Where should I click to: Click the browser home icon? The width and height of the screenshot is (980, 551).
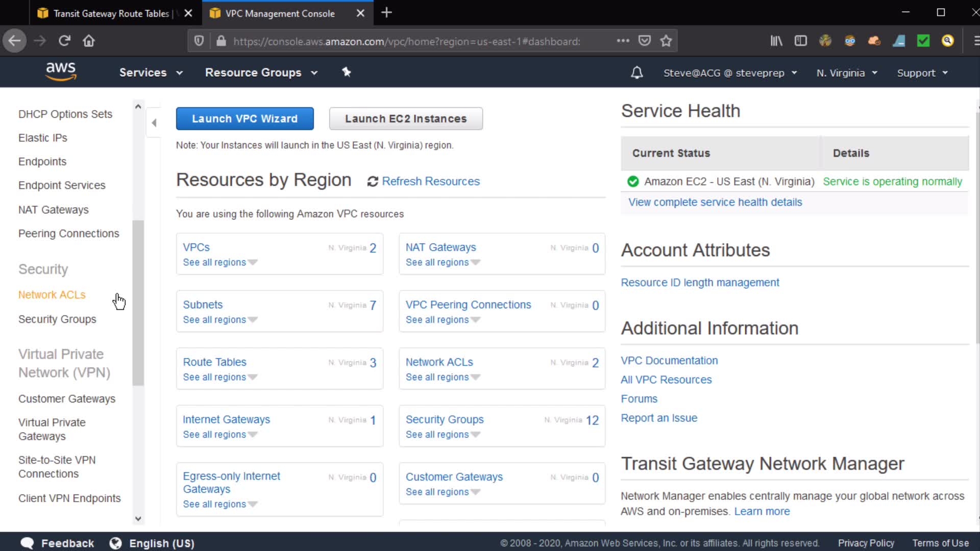point(89,41)
